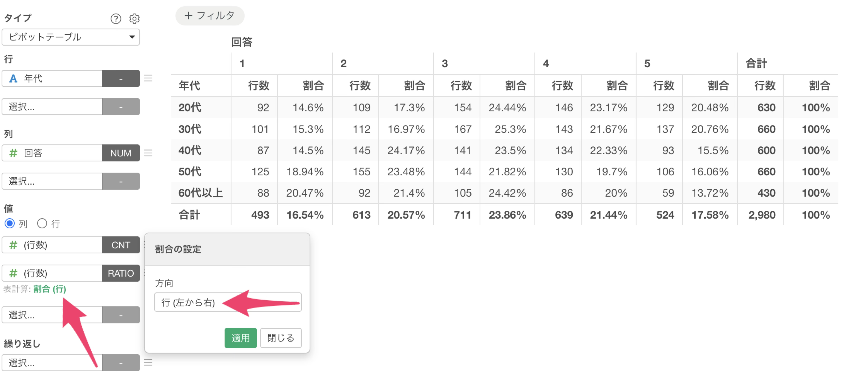Open the 方向 direction dropdown in popup

coord(228,302)
